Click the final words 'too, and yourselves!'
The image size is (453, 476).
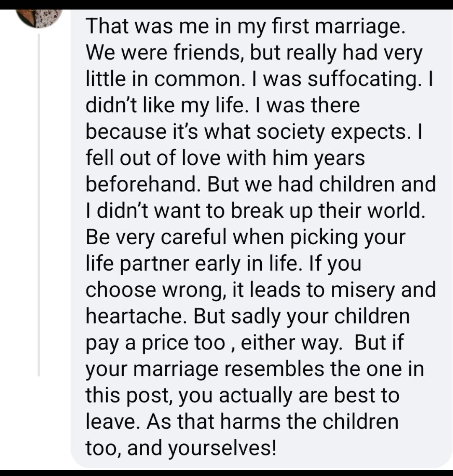click(x=181, y=448)
